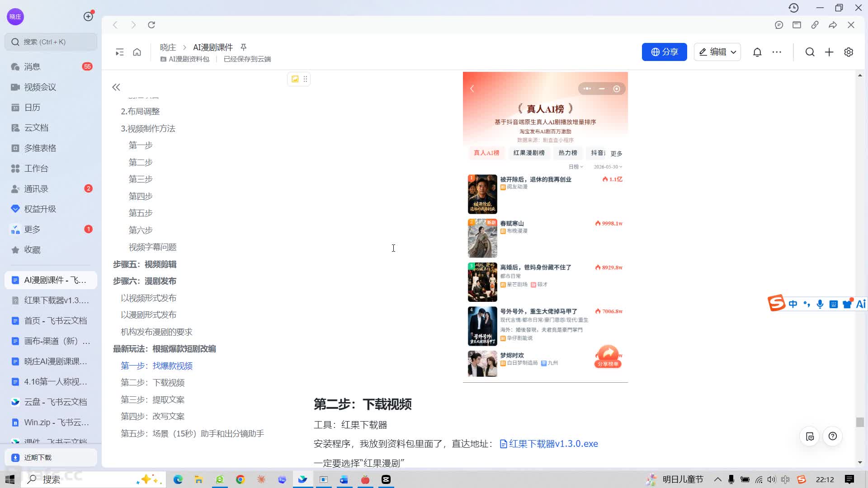Go to the docs home icon
This screenshot has height=488, width=868.
(137, 52)
